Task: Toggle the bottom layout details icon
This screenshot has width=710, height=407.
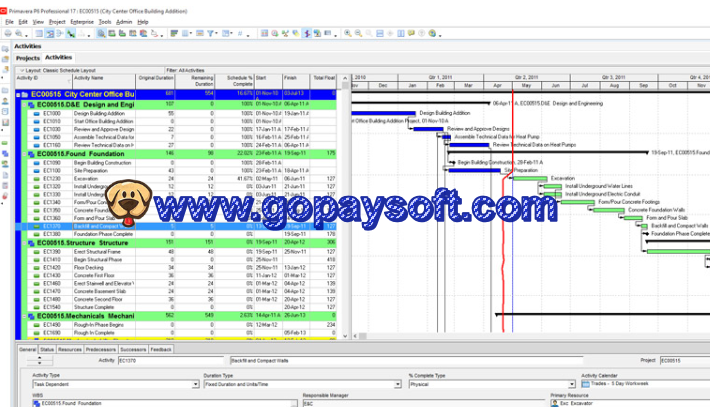Action: [x=101, y=34]
